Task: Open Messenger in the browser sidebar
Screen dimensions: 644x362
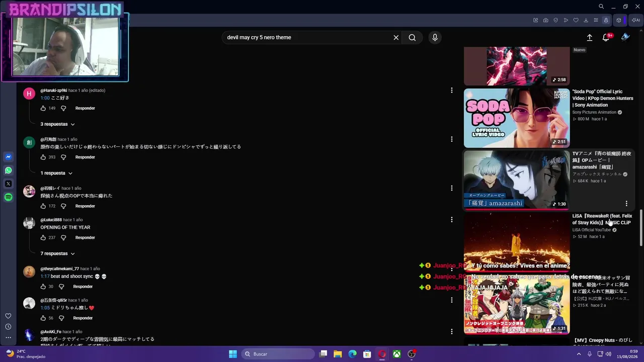Action: pos(8,157)
